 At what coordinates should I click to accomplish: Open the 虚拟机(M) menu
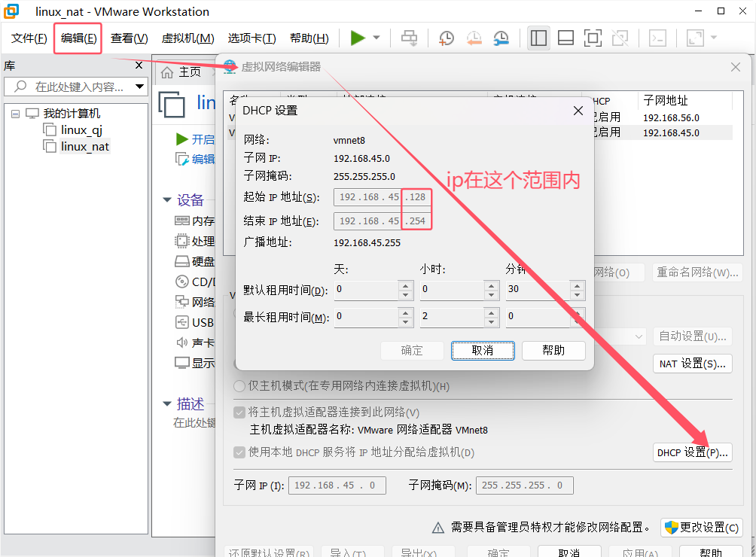coord(188,38)
